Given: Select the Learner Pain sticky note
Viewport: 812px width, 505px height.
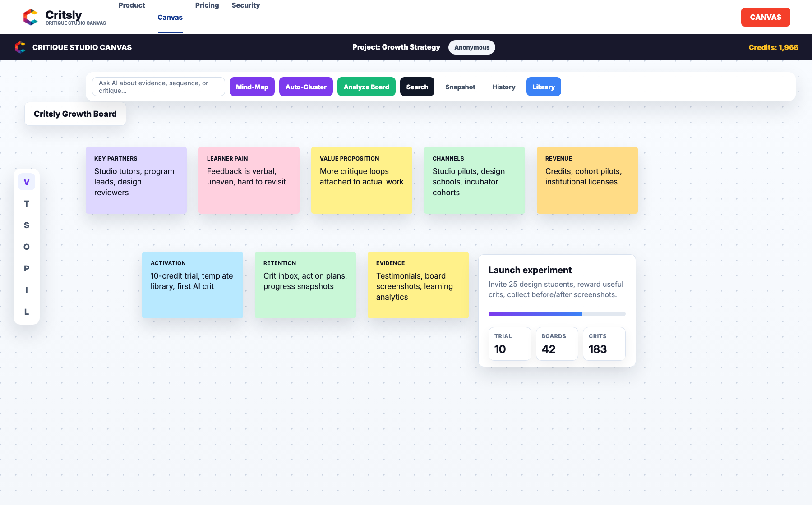Looking at the screenshot, I should 249,180.
